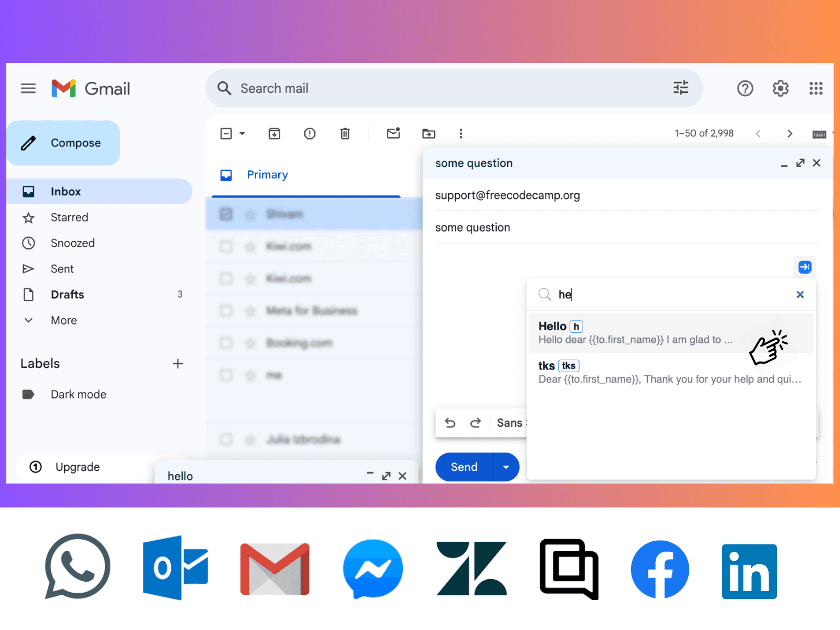Go to previous page of mail
This screenshot has height=630, width=840.
758,133
